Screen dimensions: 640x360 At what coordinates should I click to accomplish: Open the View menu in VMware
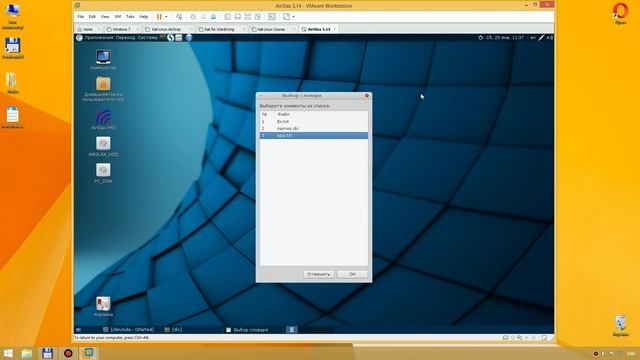(x=105, y=17)
